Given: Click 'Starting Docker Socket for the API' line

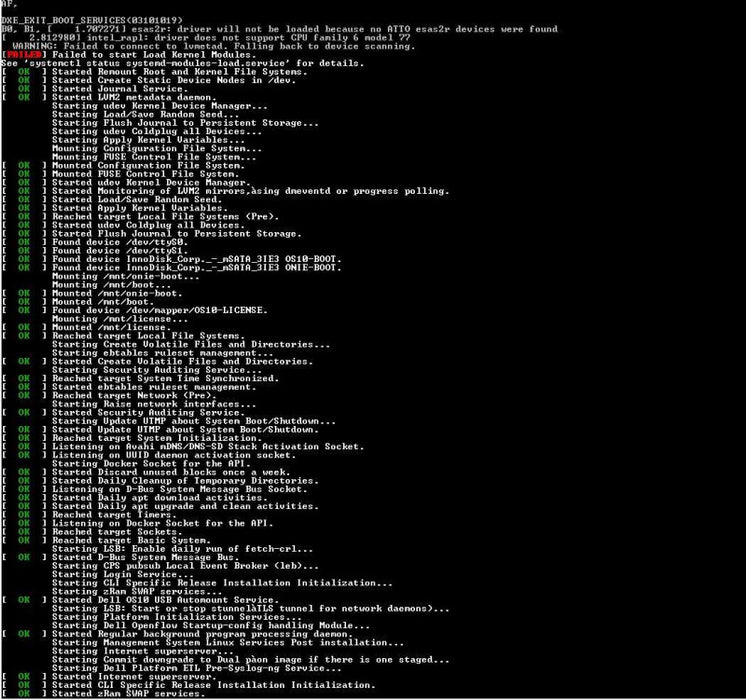Looking at the screenshot, I should coord(151,464).
